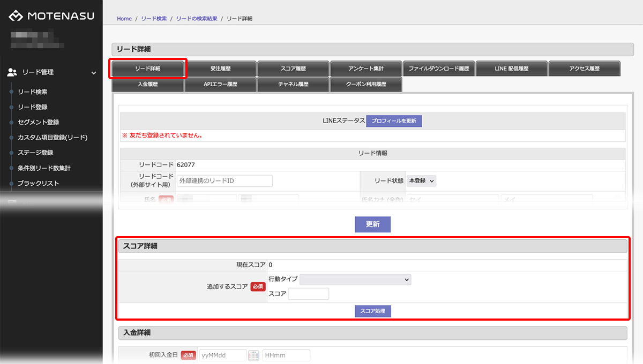Click the プロフィールを更新 button
Viewport: 643px width, 364px height.
pyautogui.click(x=394, y=121)
